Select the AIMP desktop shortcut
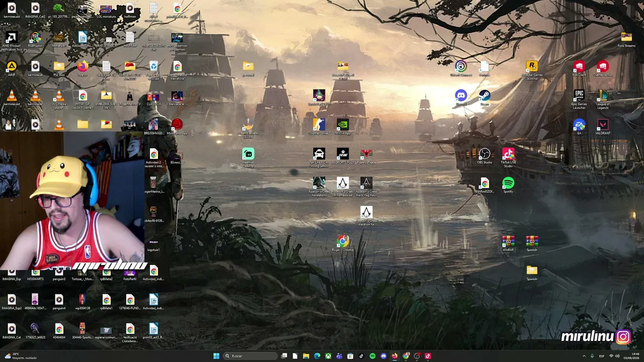This screenshot has height=362, width=644. (12, 69)
